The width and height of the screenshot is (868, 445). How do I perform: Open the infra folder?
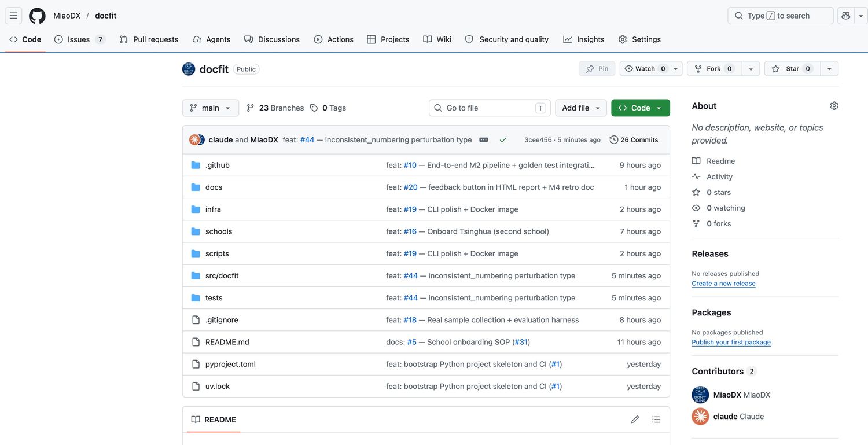pyautogui.click(x=213, y=209)
